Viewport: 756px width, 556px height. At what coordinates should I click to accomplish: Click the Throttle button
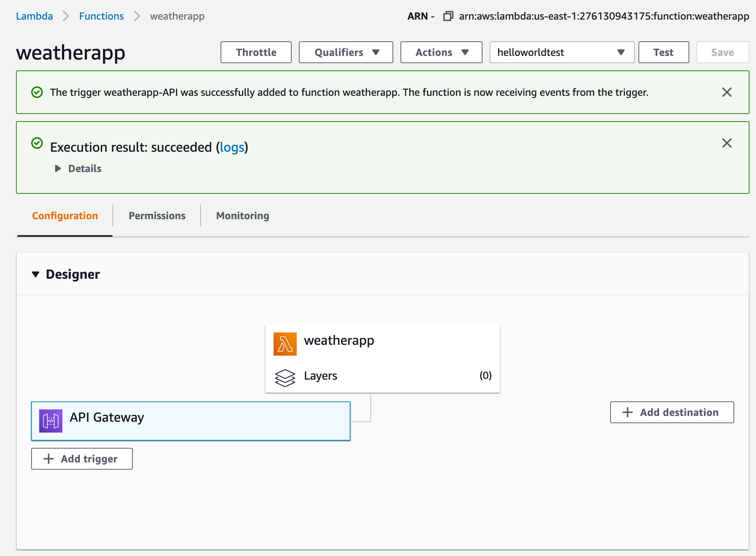coord(256,52)
